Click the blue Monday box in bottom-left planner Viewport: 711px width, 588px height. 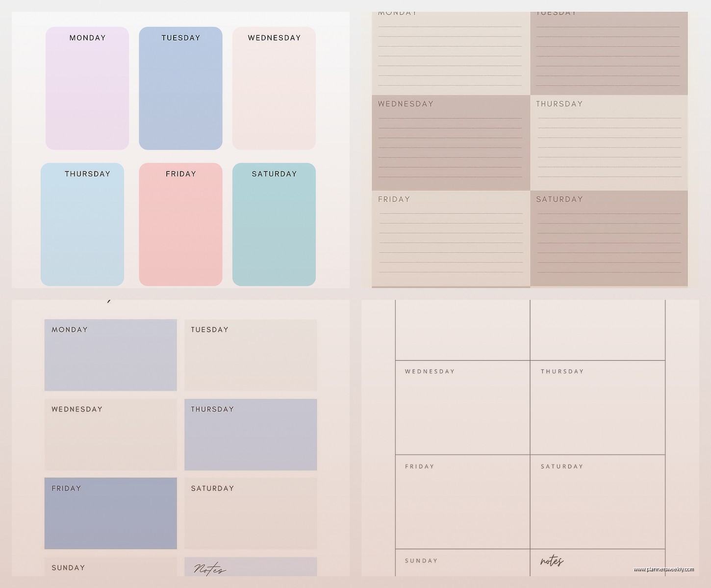pyautogui.click(x=110, y=355)
